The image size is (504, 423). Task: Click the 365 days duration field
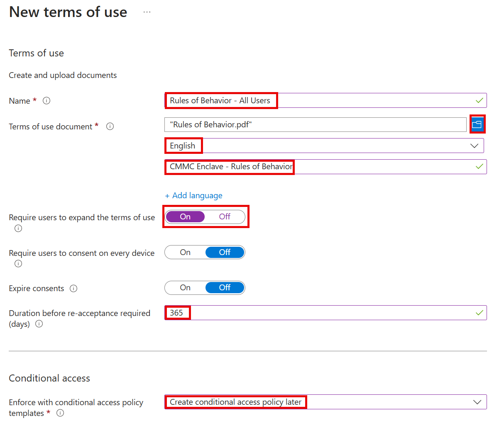(177, 313)
